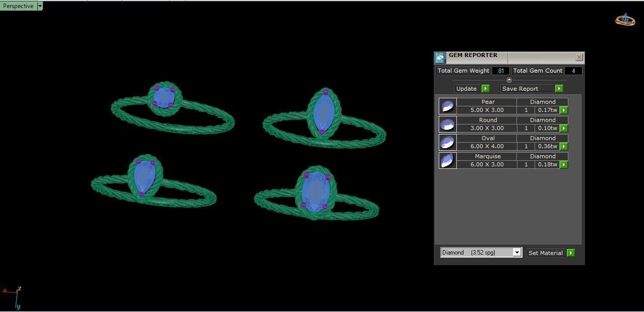Collapse panel with round arrow toggle
644x312 pixels.
(509, 80)
